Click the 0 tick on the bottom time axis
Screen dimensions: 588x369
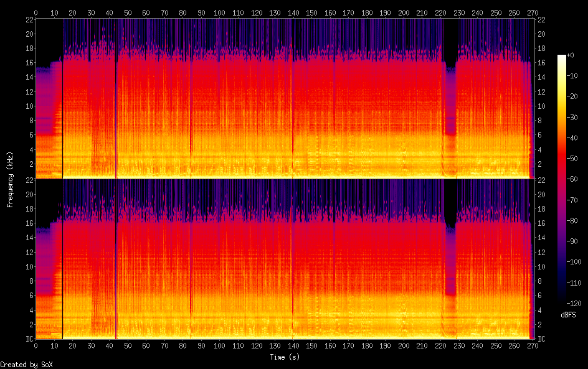(36, 345)
